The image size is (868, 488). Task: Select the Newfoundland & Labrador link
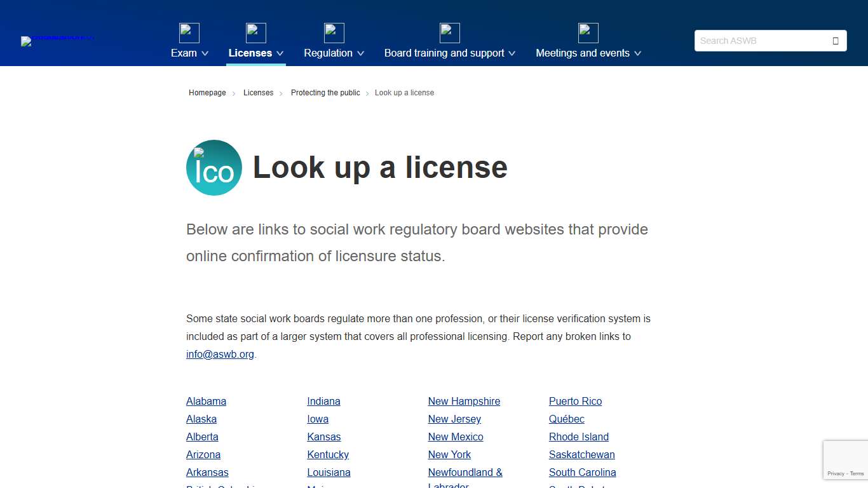click(465, 472)
